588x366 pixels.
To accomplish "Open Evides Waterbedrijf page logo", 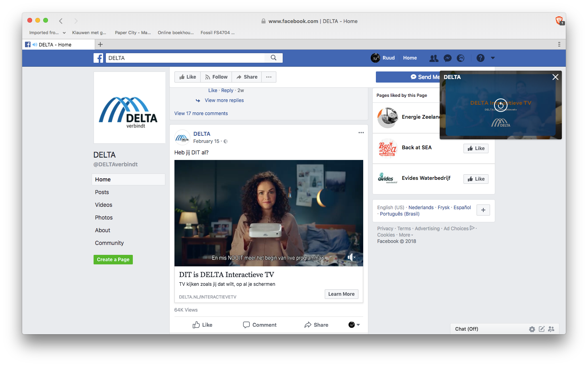I will [387, 178].
